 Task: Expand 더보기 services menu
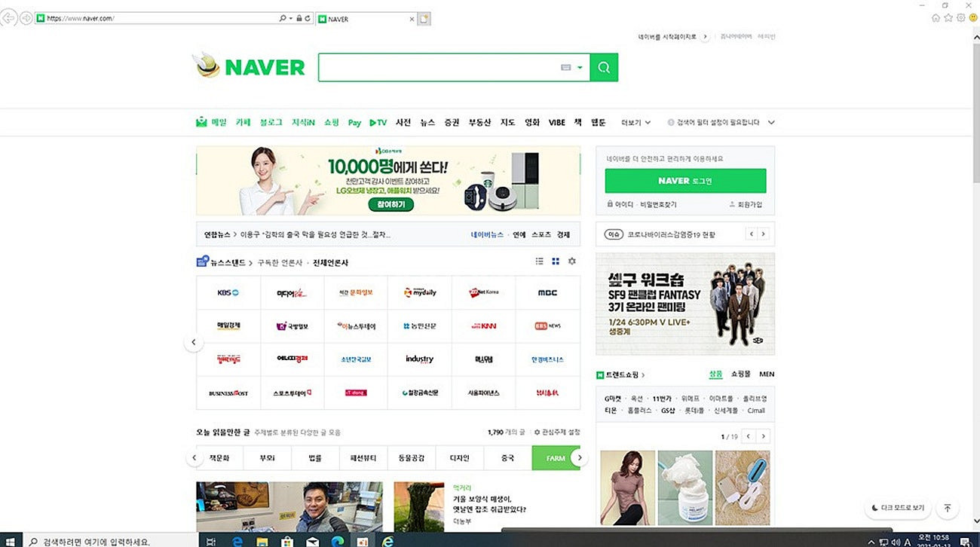(x=635, y=122)
